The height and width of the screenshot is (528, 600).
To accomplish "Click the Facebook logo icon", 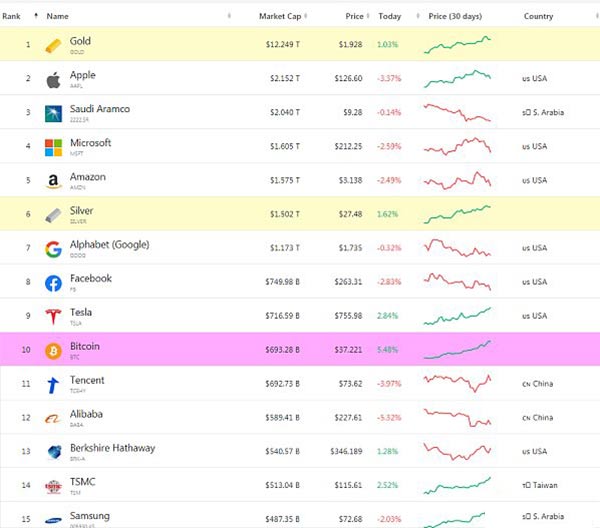I will click(x=53, y=283).
